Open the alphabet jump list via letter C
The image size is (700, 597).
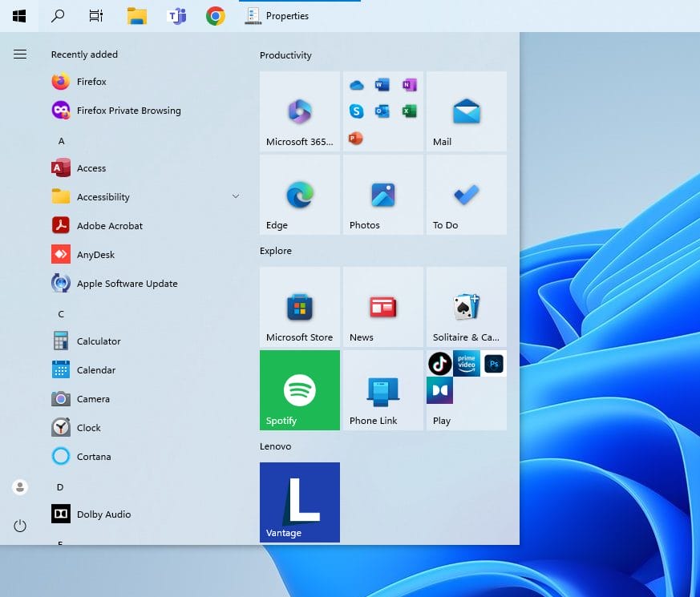coord(60,313)
